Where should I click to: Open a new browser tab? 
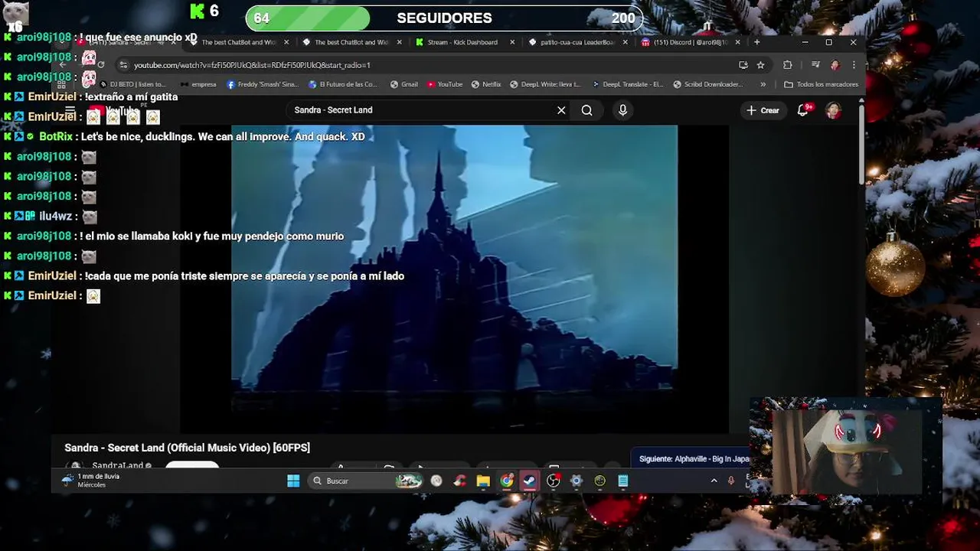[757, 42]
